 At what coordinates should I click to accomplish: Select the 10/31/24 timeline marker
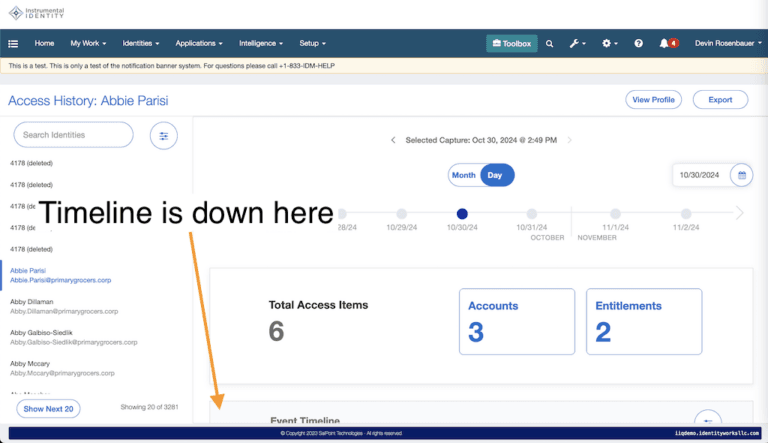point(531,214)
